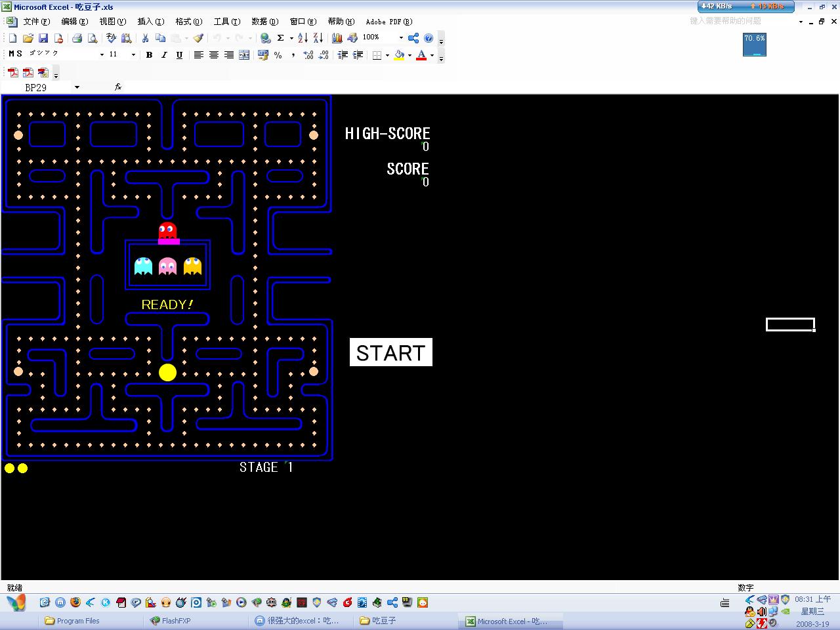This screenshot has width=840, height=630.
Task: Open the font name dropdown
Action: coord(102,55)
